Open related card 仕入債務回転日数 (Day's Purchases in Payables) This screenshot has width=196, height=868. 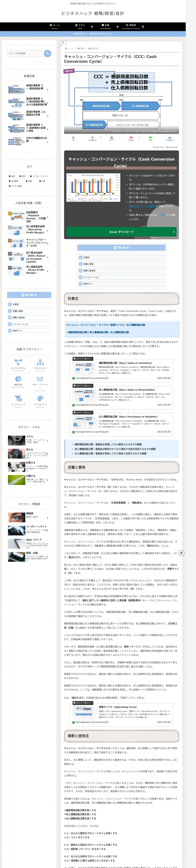click(122, 425)
